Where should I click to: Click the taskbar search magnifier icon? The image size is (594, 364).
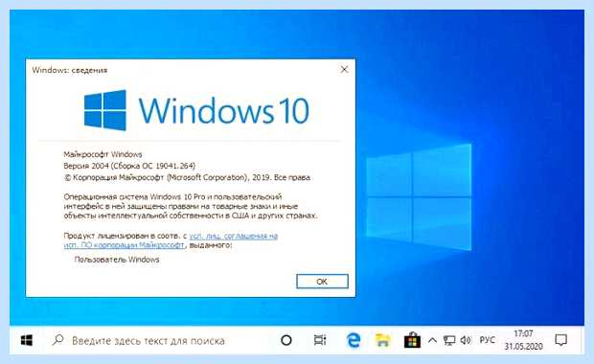(x=57, y=340)
